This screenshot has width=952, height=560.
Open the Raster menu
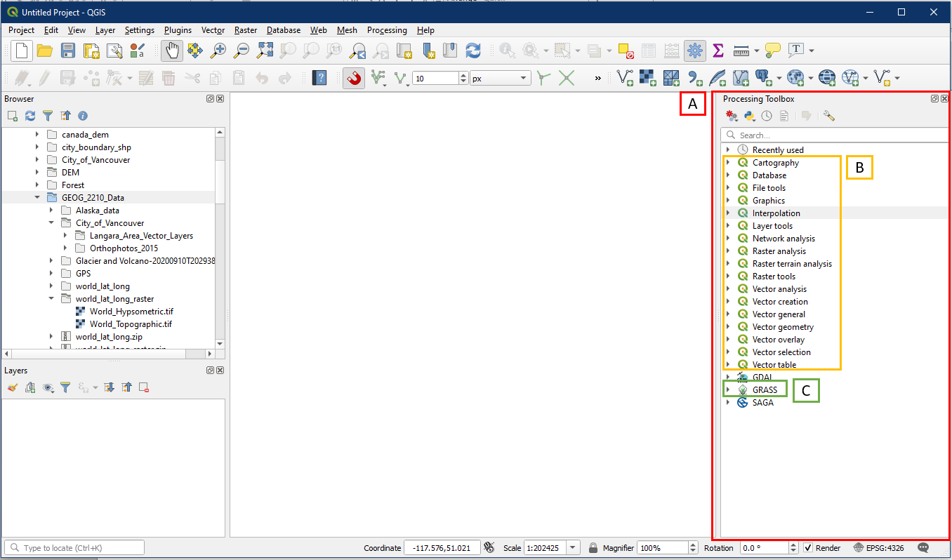tap(246, 30)
